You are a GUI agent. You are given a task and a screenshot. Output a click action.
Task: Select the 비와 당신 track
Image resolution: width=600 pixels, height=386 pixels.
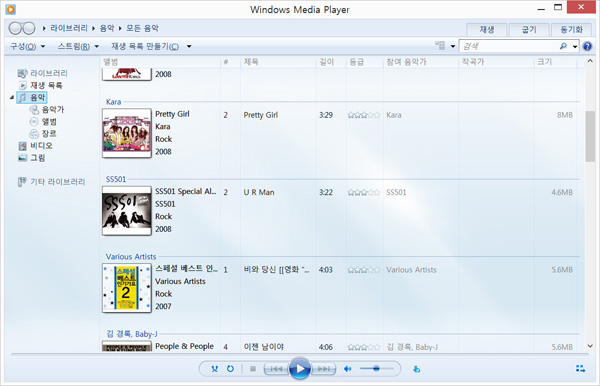click(277, 270)
